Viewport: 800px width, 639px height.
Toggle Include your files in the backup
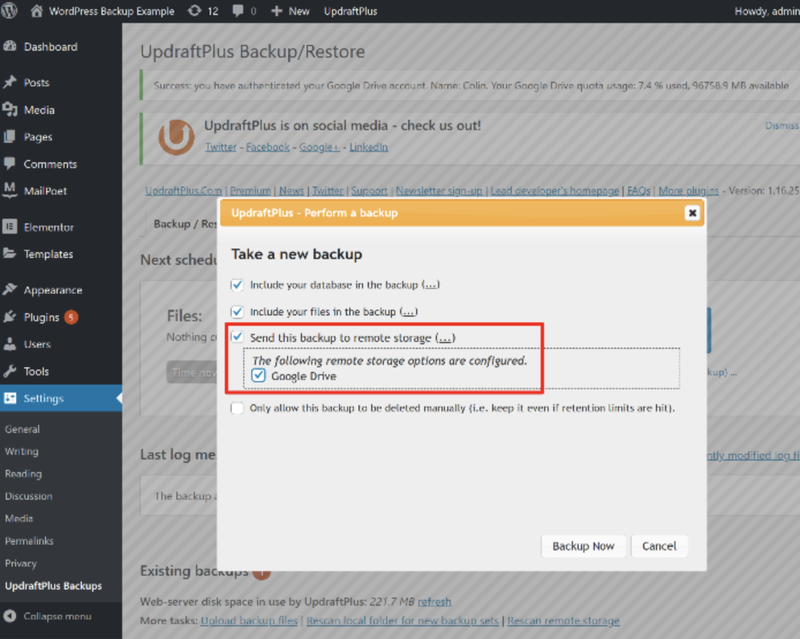tap(237, 311)
